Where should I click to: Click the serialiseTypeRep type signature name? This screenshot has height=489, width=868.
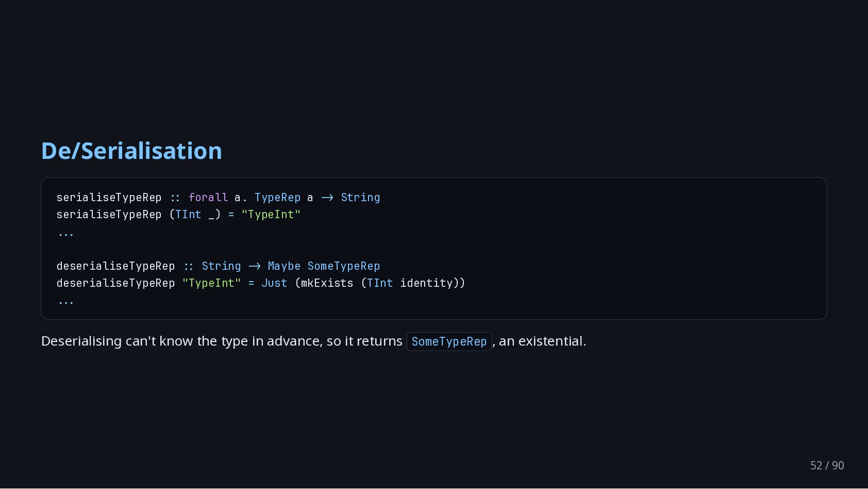(x=109, y=198)
